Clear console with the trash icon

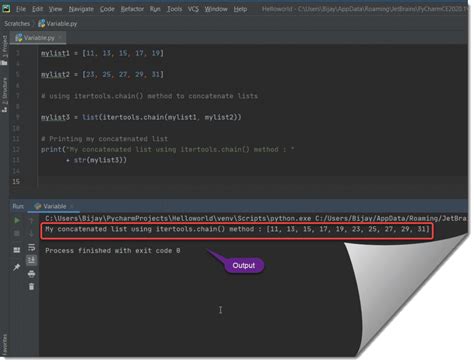coord(31,287)
